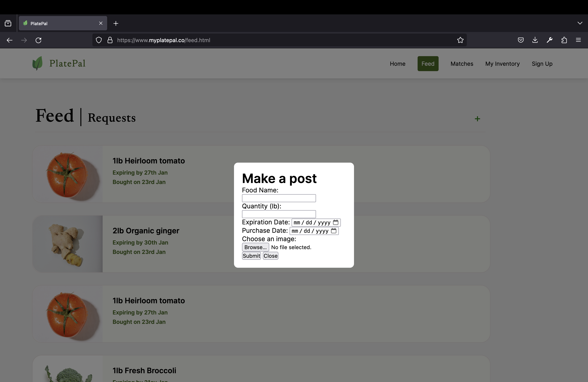Click the green plus add-post icon

[477, 119]
